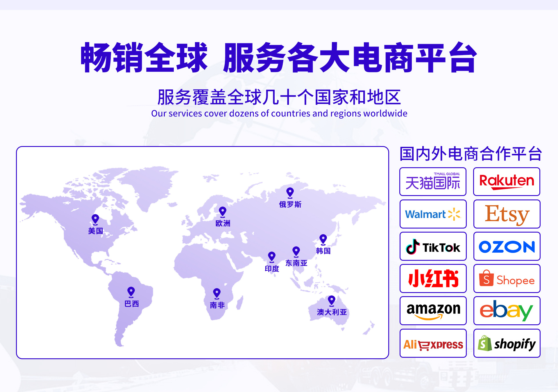558x392 pixels.
Task: Click the 印度 map label
Action: 272,269
